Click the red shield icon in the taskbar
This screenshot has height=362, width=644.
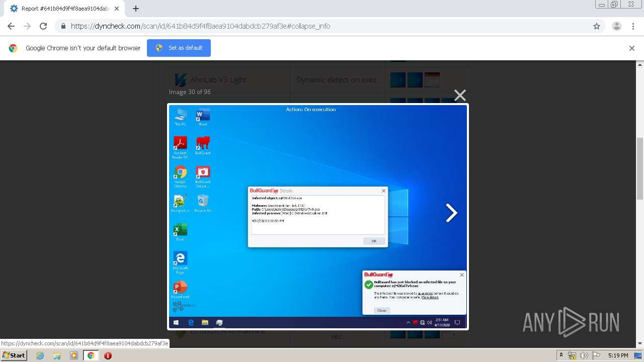pyautogui.click(x=108, y=355)
